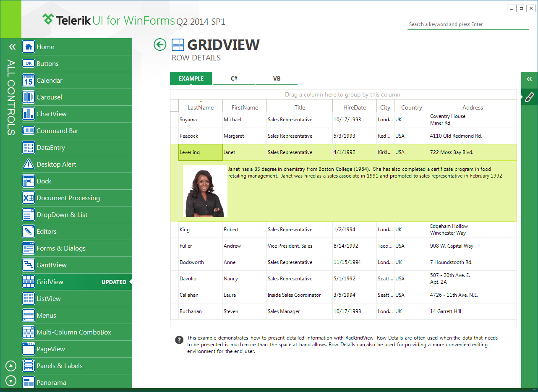Select the Davolio last name cell
The width and height of the screenshot is (538, 392).
pyautogui.click(x=201, y=279)
